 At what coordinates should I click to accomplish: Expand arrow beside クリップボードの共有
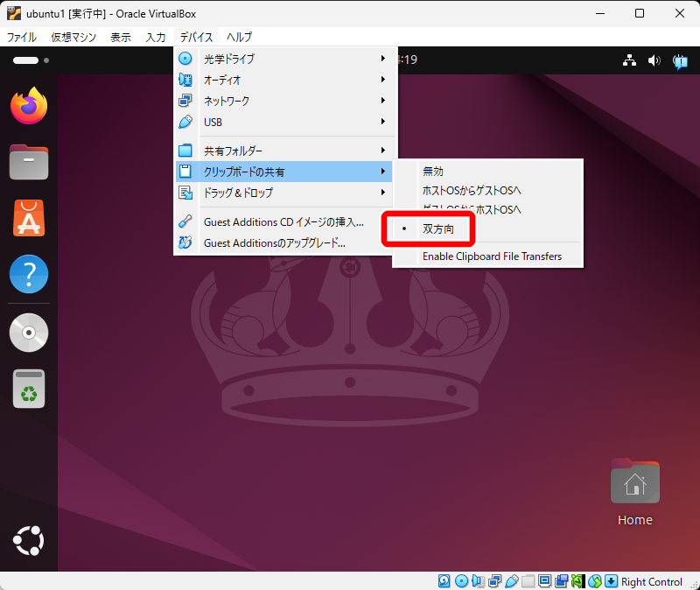(383, 171)
